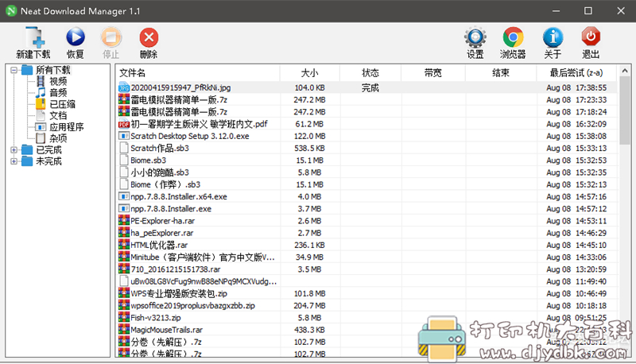
Task: Click JPG icon of 2020041591594​7_PfRkNi.jpg
Action: 124,87
